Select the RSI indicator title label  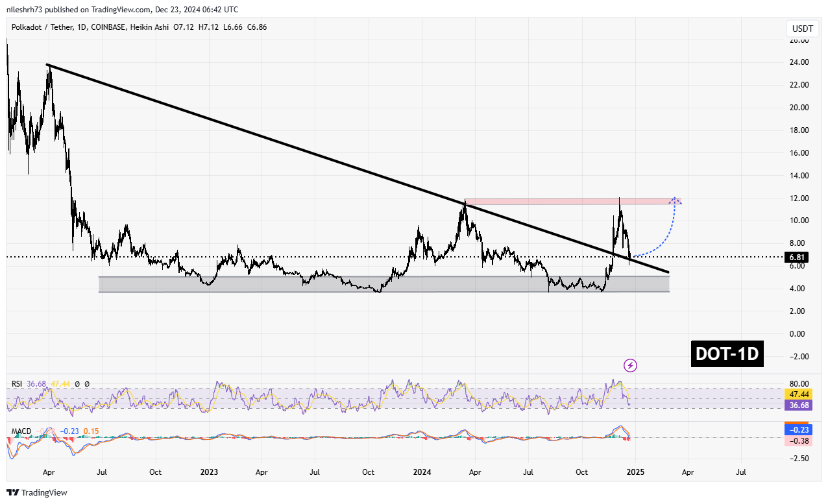click(x=18, y=383)
